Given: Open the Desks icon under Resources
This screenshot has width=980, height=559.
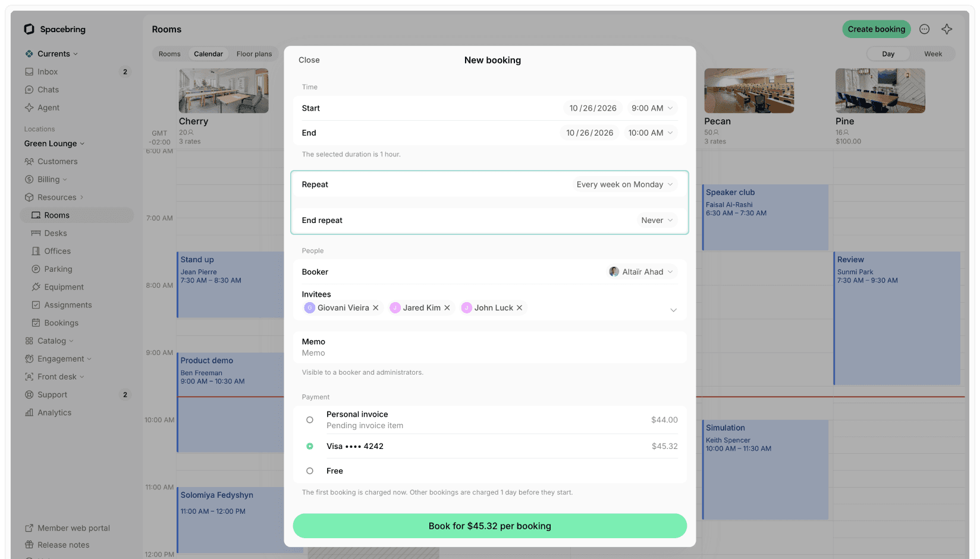Looking at the screenshot, I should 36,233.
